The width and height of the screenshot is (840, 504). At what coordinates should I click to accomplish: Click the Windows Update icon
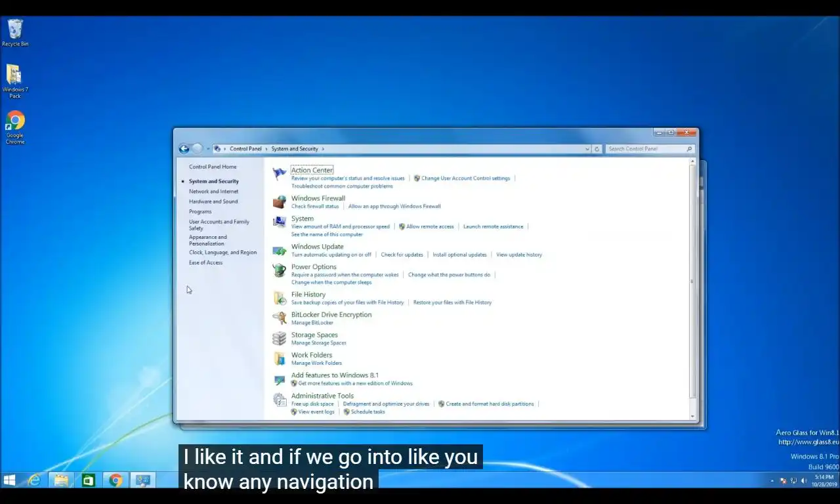point(280,250)
